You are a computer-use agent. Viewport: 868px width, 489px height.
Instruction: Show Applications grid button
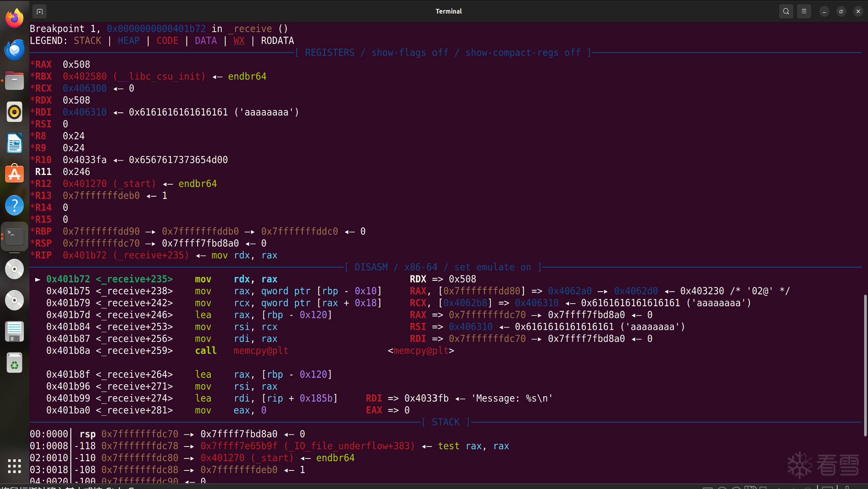point(15,466)
